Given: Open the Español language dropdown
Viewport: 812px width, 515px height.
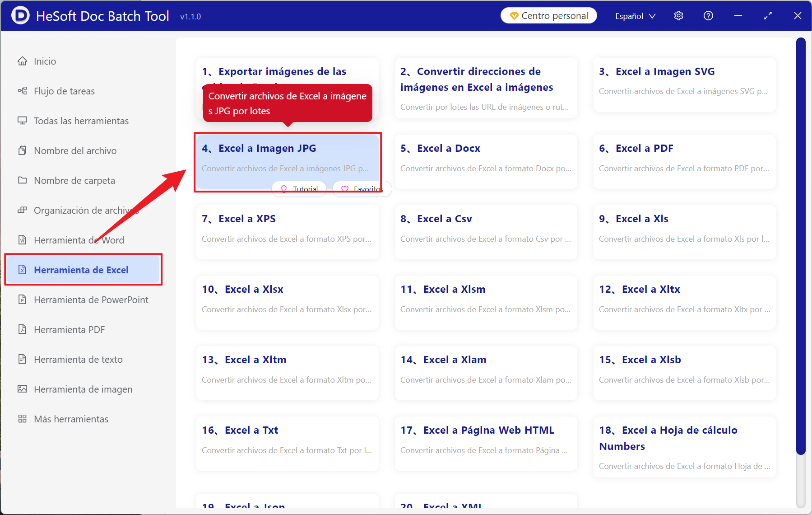Looking at the screenshot, I should click(635, 16).
